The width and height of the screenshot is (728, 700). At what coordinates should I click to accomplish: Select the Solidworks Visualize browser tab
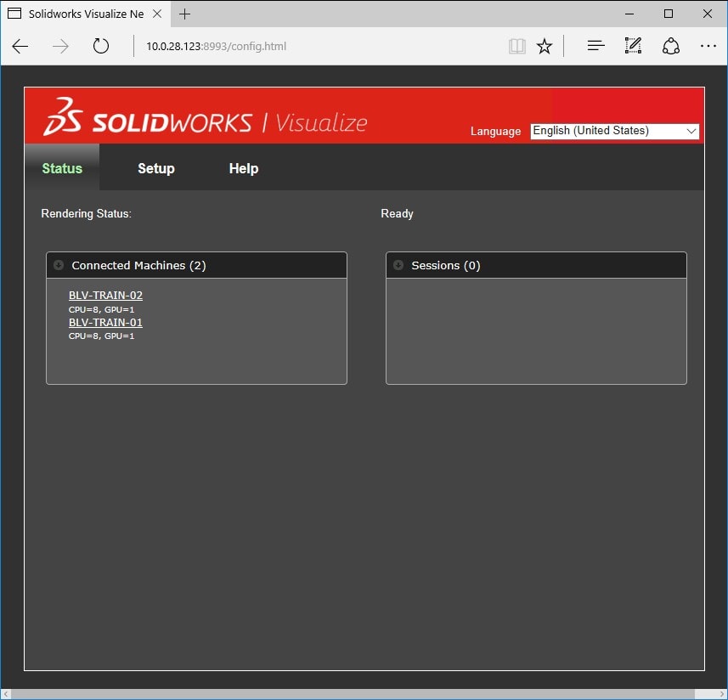86,14
